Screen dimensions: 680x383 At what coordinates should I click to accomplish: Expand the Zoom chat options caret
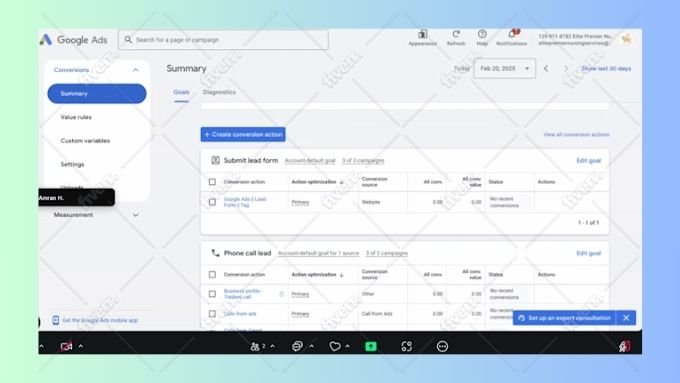coord(311,346)
